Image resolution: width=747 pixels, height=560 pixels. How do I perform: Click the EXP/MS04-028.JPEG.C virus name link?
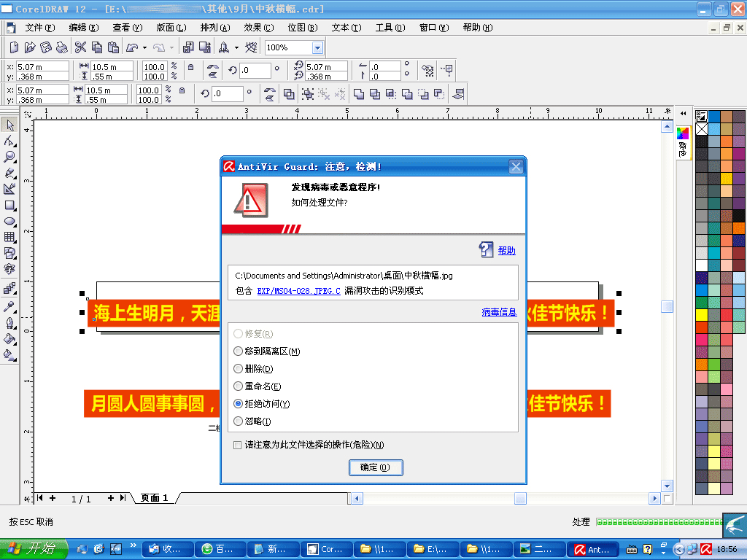tap(298, 291)
